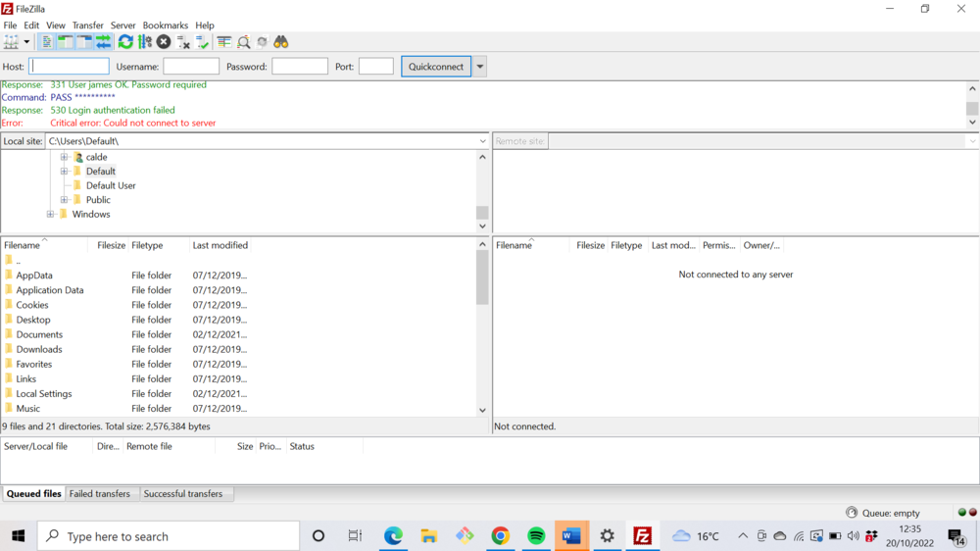Open the Quickconnect history dropdown

(480, 67)
